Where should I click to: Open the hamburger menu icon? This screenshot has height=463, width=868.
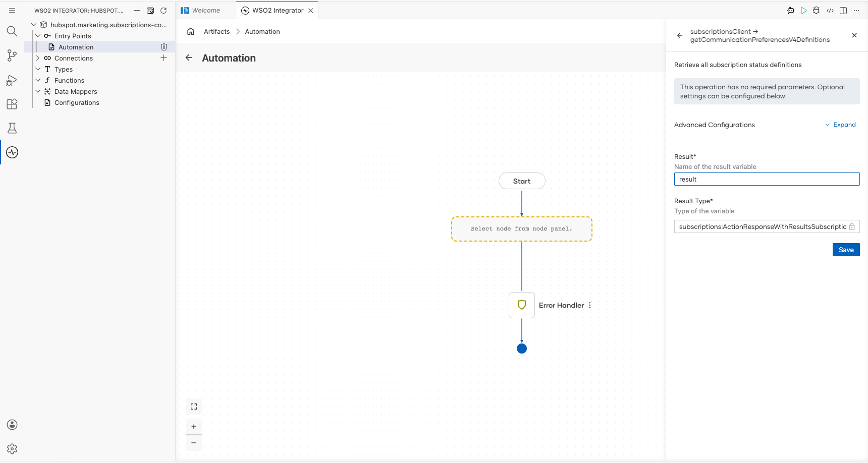pyautogui.click(x=12, y=10)
